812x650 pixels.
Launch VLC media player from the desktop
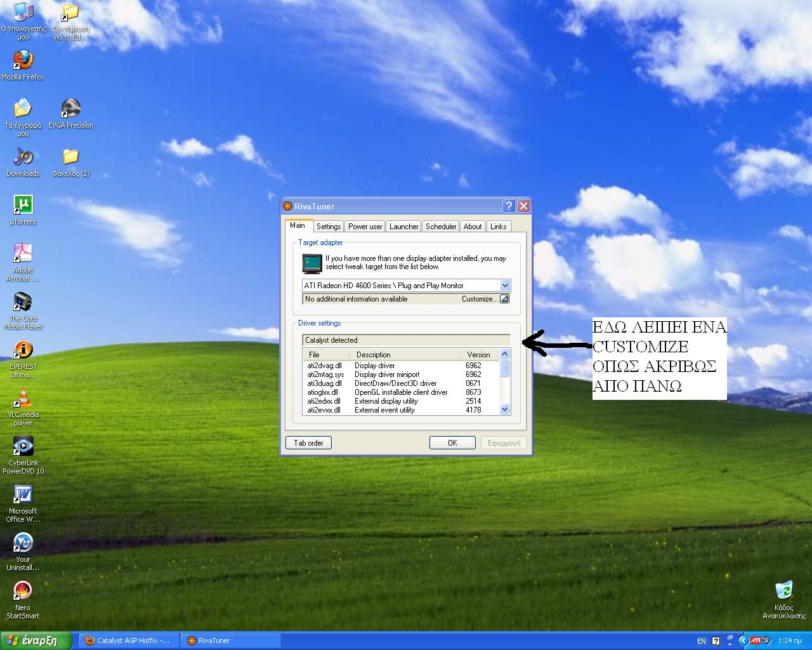click(x=23, y=407)
